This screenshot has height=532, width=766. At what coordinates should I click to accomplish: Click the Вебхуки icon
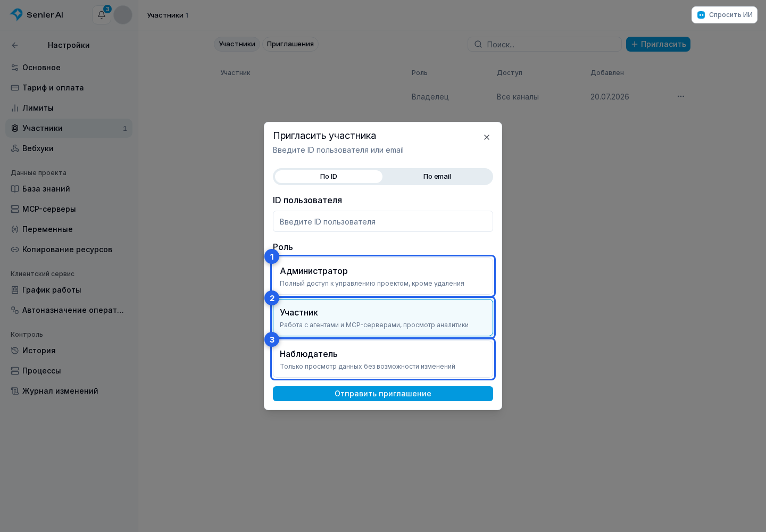pos(15,148)
